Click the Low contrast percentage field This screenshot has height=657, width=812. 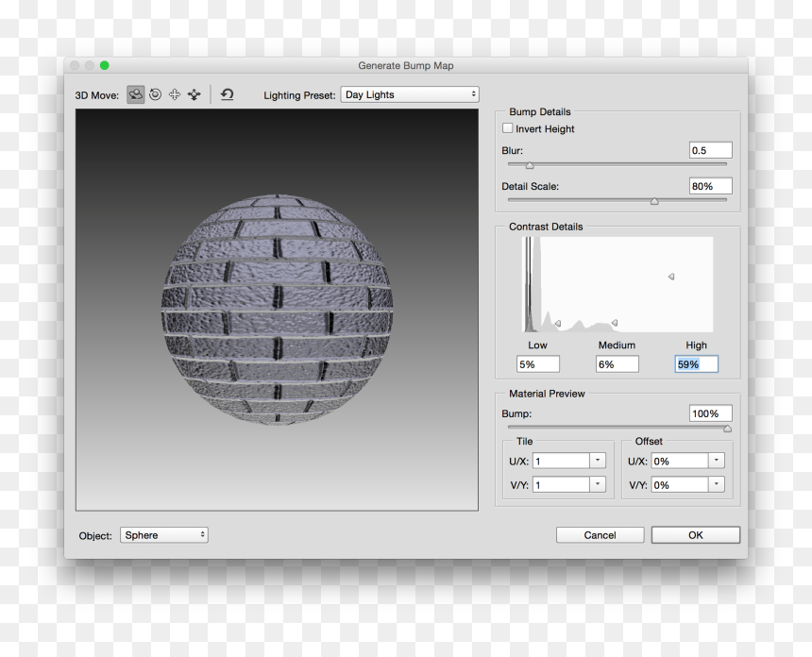(537, 364)
